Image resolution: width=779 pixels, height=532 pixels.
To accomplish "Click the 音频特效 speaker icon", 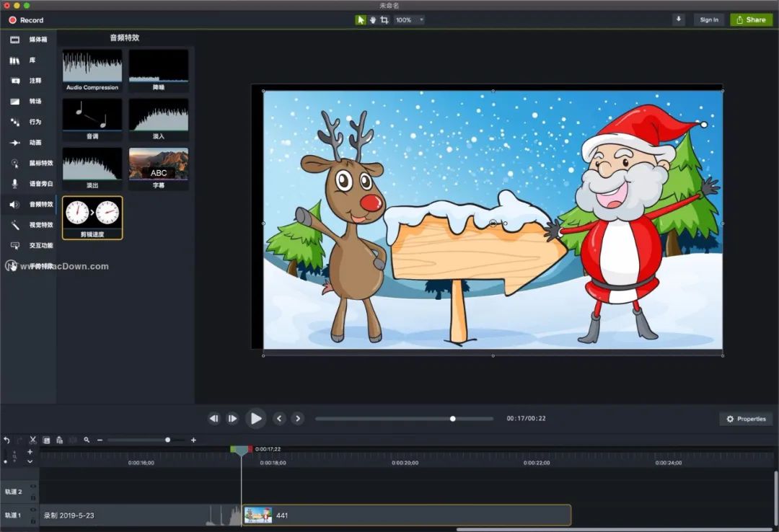I will 15,204.
